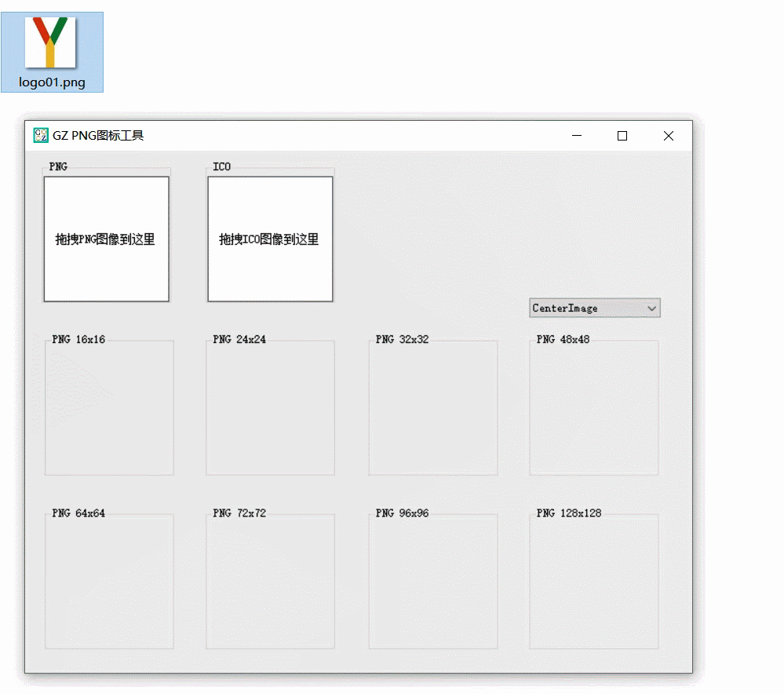Close the GZ PNG图标工具 window
784x694 pixels.
(669, 136)
